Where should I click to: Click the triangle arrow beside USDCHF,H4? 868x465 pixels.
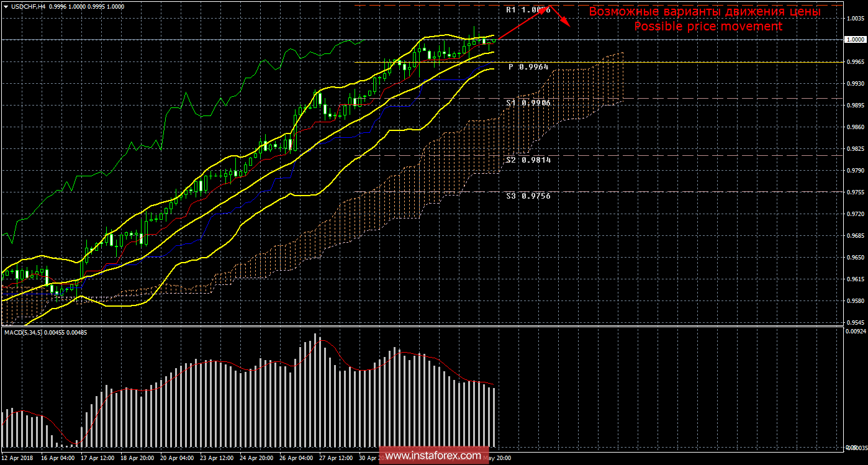pyautogui.click(x=6, y=6)
